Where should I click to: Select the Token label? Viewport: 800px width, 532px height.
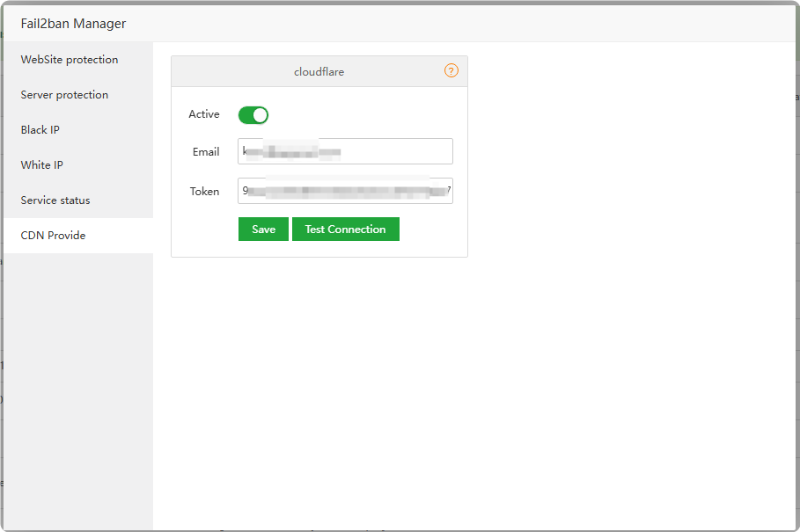click(x=204, y=192)
